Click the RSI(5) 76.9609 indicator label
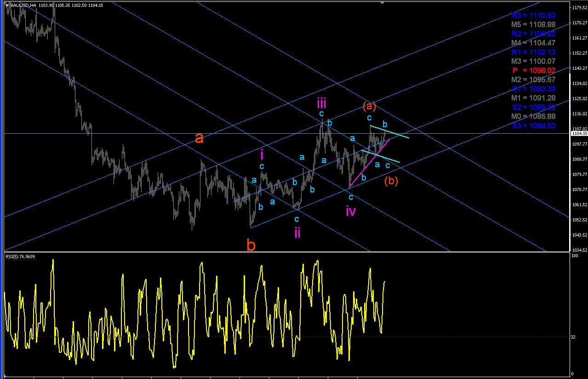The image size is (588, 379). [x=21, y=256]
